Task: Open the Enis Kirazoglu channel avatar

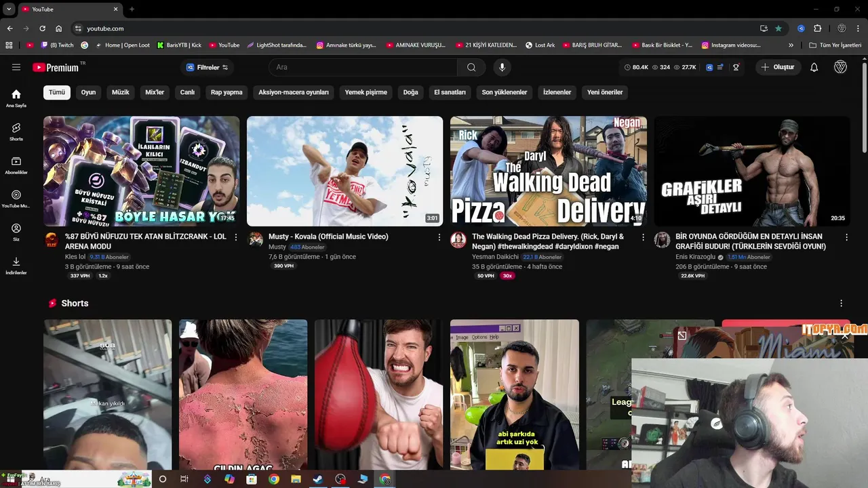Action: tap(662, 240)
